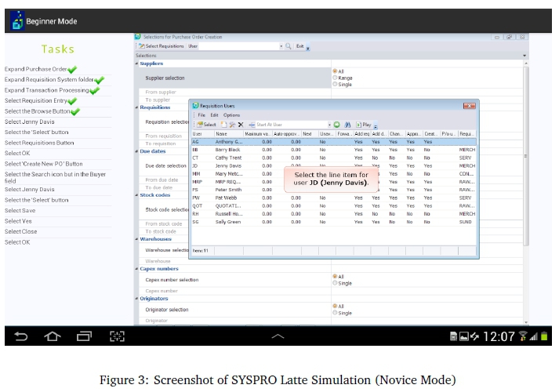Collapse the Suppliers section
The image size is (559, 392).
137,64
